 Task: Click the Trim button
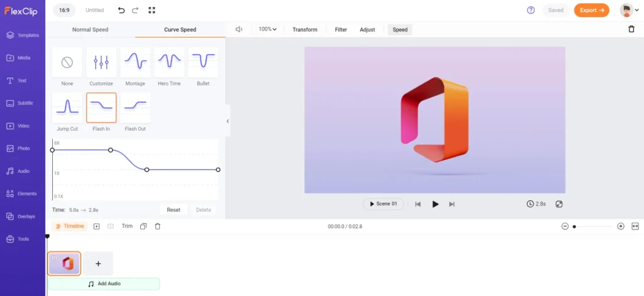click(x=127, y=226)
